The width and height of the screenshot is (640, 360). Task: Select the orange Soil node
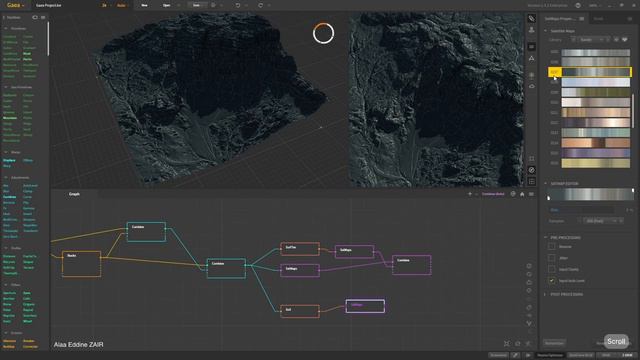(300, 311)
